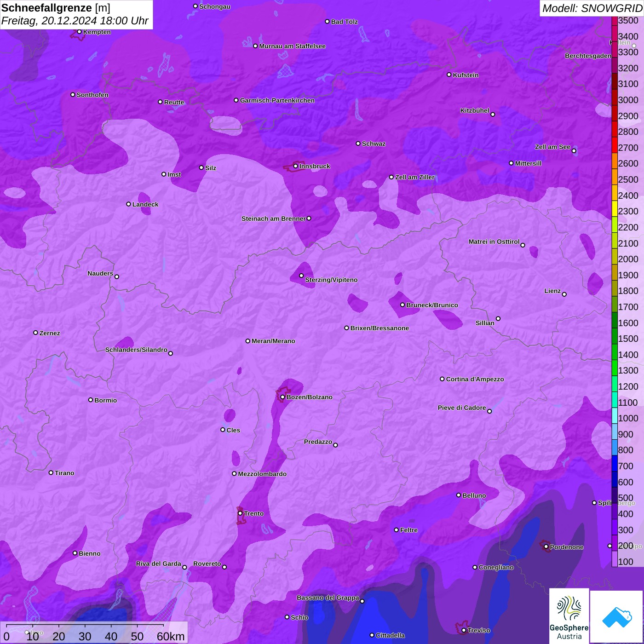Click the Tirano city marker dot
The height and width of the screenshot is (644, 644).
click(51, 472)
